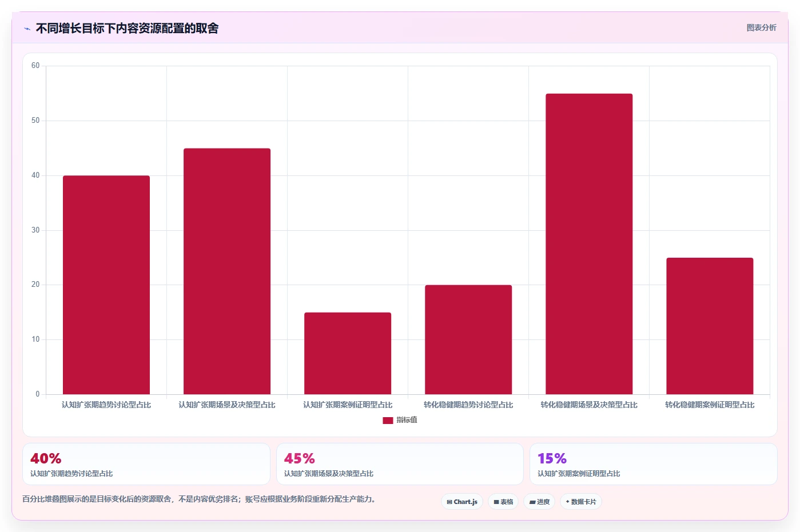Click the 15% stat card value
Viewport: 800px width, 532px height.
click(552, 459)
